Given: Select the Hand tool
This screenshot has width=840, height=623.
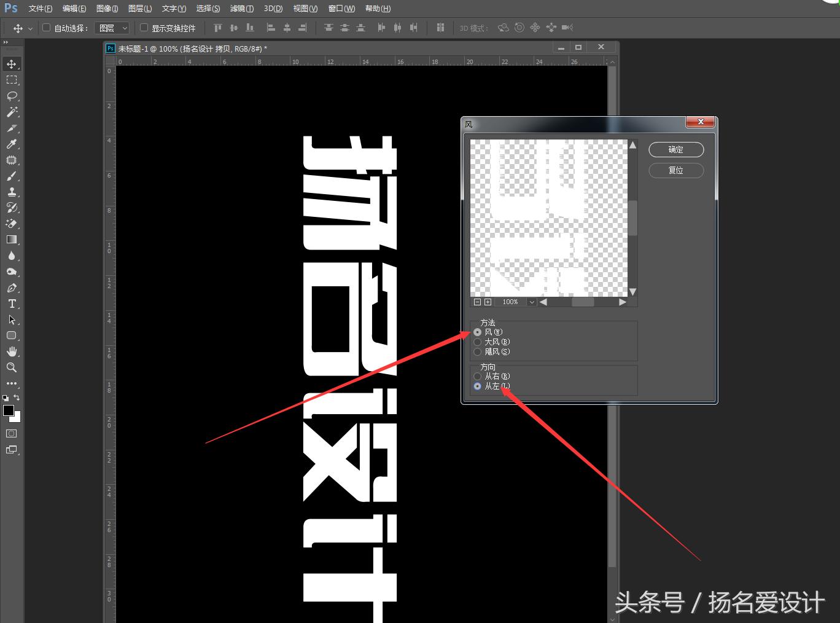Looking at the screenshot, I should [12, 351].
